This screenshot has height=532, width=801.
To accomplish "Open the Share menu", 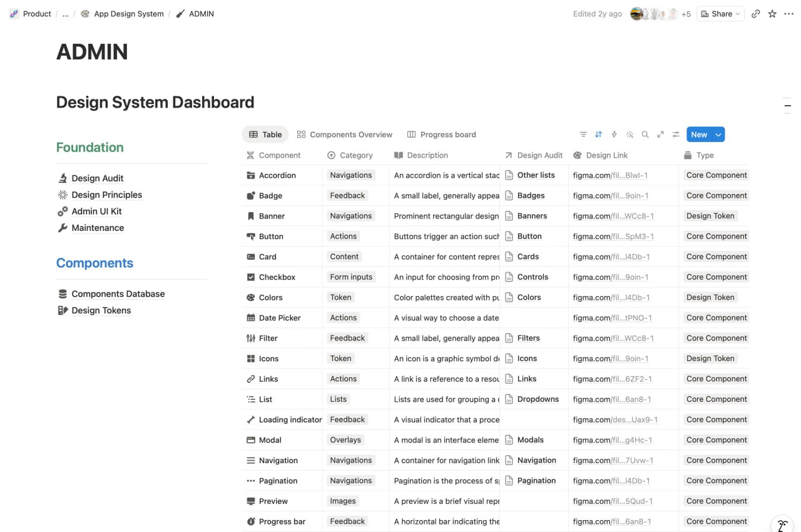I will coord(721,14).
